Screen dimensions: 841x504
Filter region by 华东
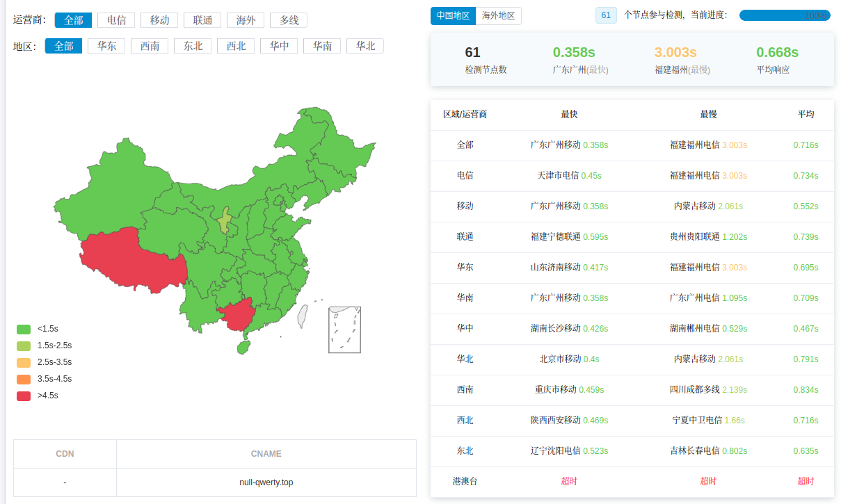pos(106,46)
